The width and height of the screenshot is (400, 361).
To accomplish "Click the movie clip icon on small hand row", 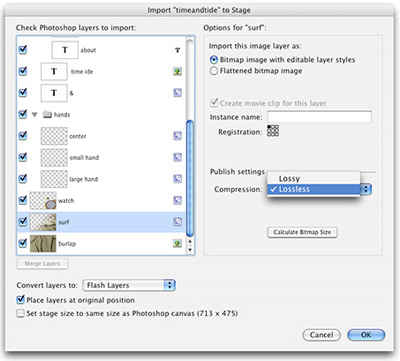I will (177, 157).
